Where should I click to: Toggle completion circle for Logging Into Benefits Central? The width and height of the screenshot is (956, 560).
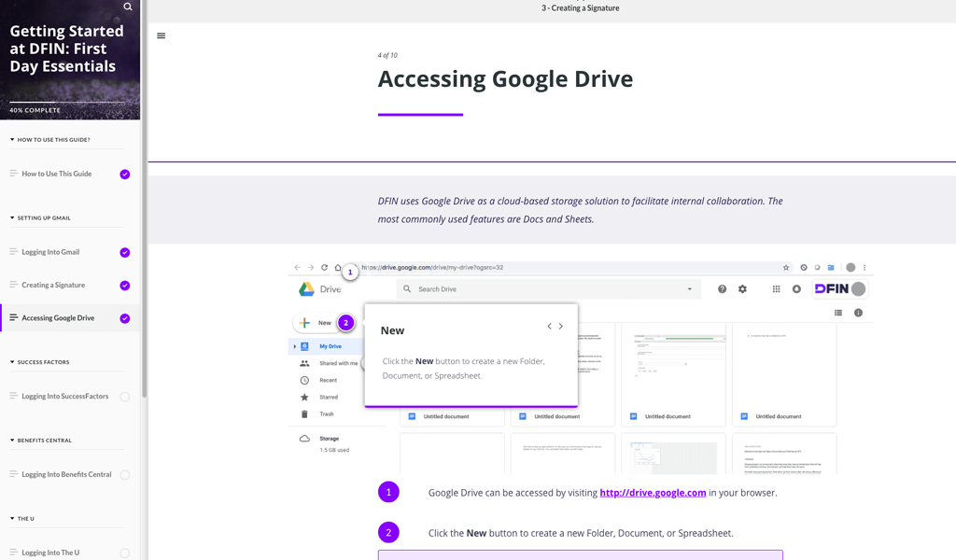(x=125, y=475)
